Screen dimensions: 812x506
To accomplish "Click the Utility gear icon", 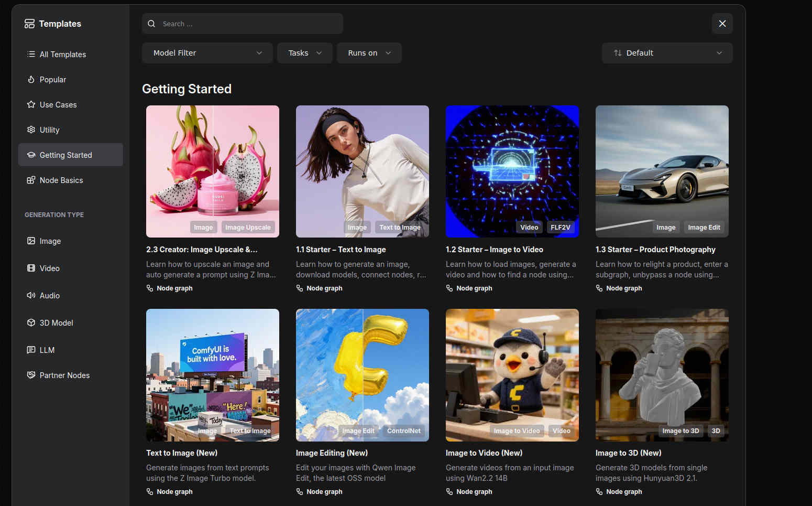I will (x=31, y=130).
